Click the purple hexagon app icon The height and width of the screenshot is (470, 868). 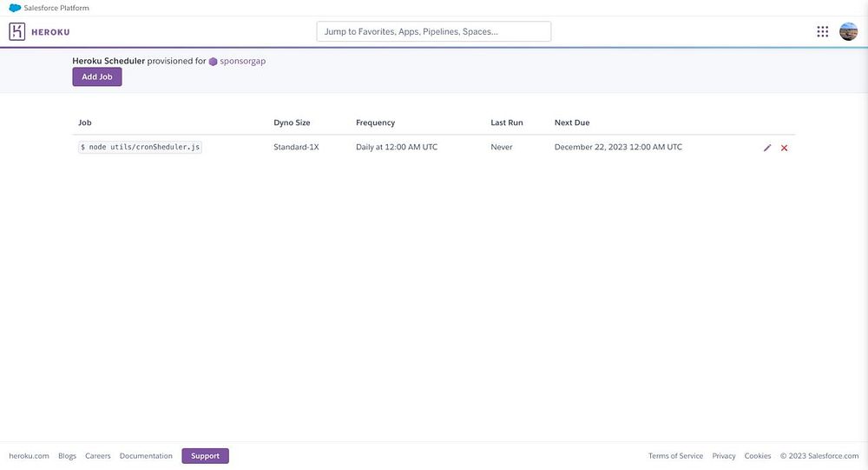click(x=213, y=62)
